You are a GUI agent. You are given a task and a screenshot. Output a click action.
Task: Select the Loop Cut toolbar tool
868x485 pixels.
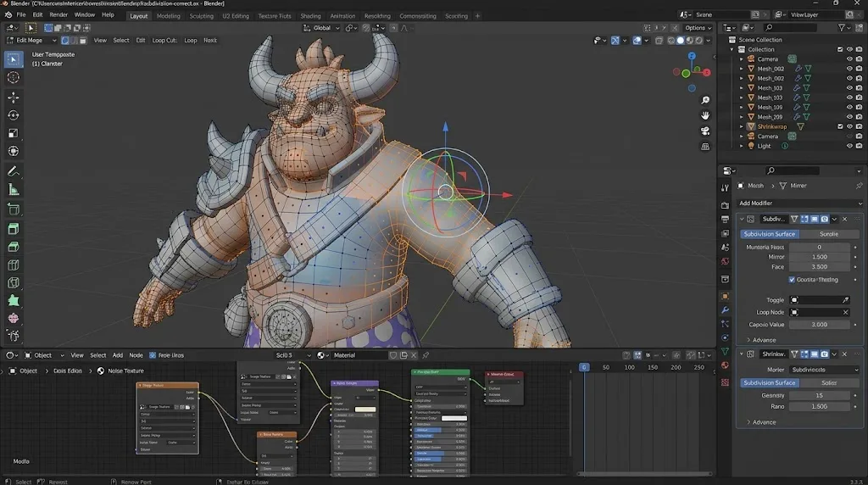14,265
